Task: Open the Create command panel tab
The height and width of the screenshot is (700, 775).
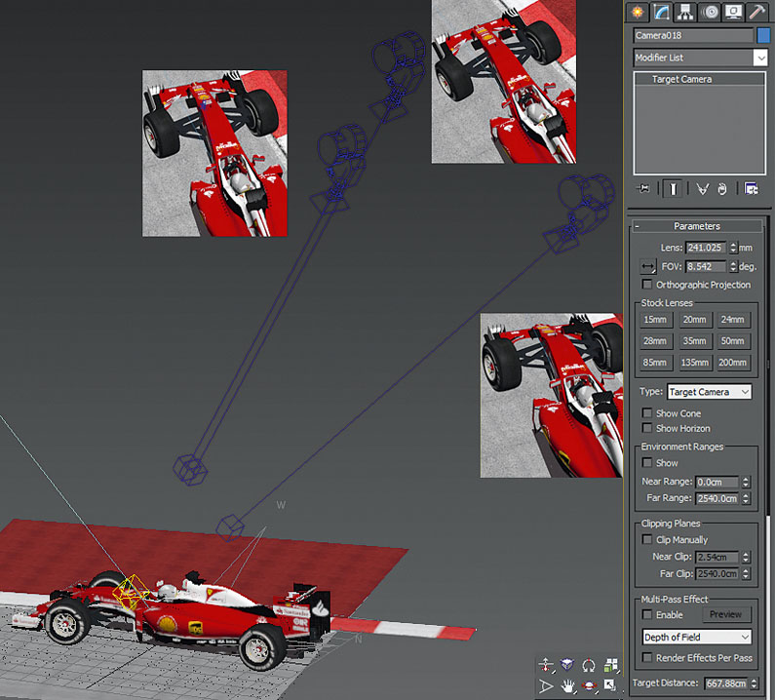Action: [x=638, y=12]
